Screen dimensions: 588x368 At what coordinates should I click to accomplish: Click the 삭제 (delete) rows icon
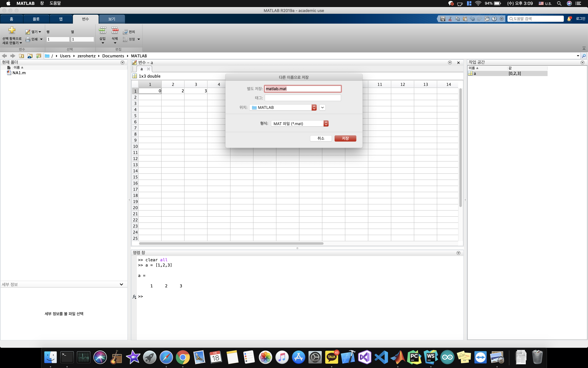(x=115, y=30)
